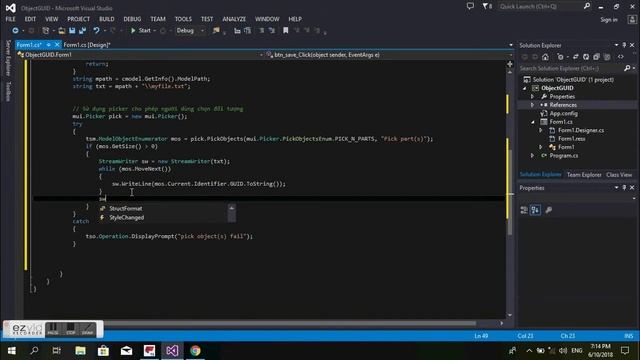Click the editor vertical scrollbar

coord(510,192)
